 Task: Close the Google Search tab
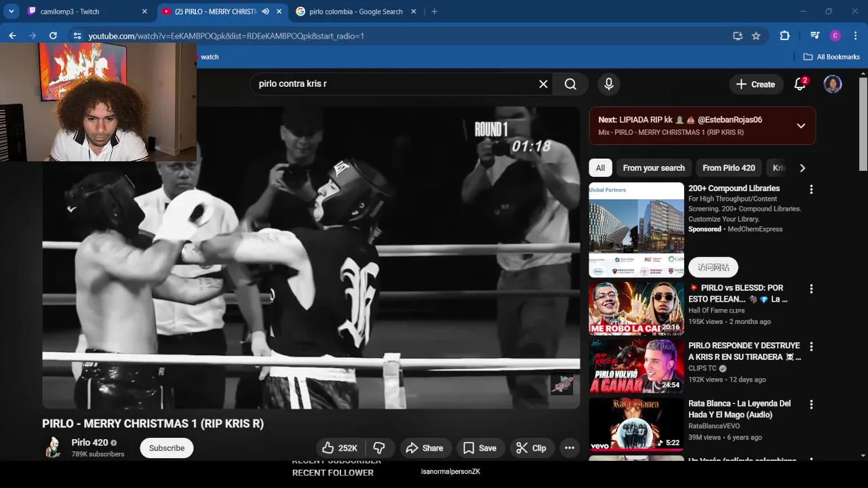[414, 12]
